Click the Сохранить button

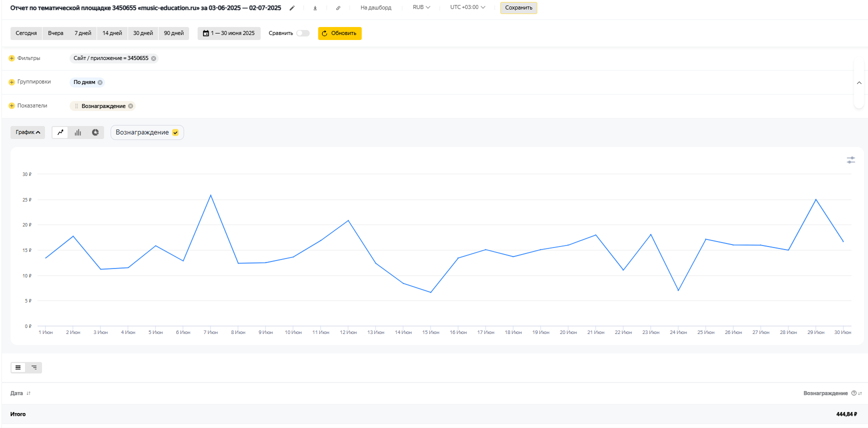[518, 8]
